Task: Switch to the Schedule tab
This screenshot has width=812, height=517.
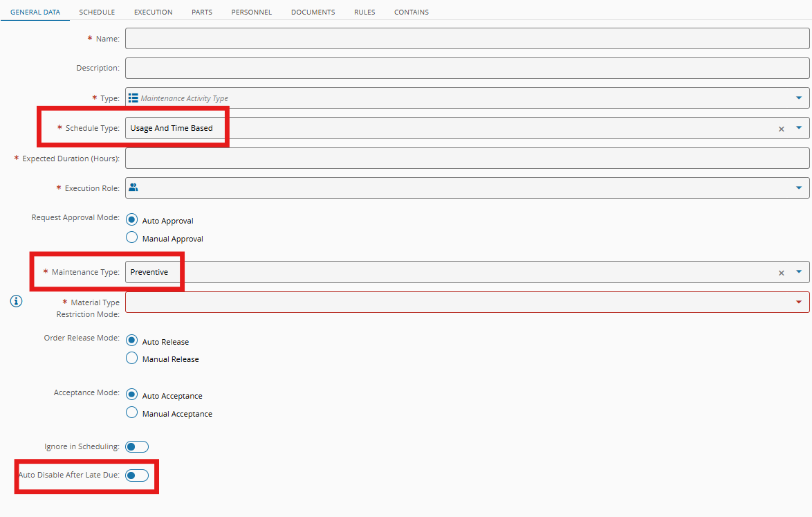Action: click(97, 12)
